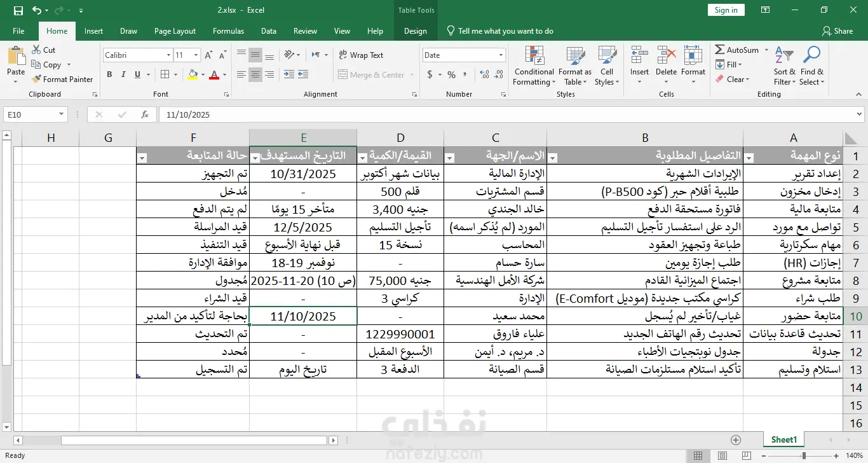The width and height of the screenshot is (868, 463).
Task: Expand the formula bar
Action: 860,114
